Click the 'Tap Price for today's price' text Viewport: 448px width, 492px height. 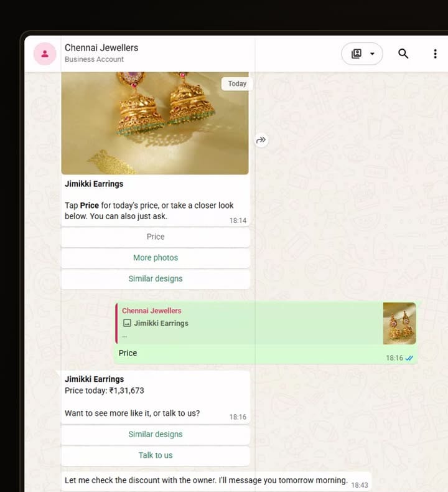pos(149,211)
